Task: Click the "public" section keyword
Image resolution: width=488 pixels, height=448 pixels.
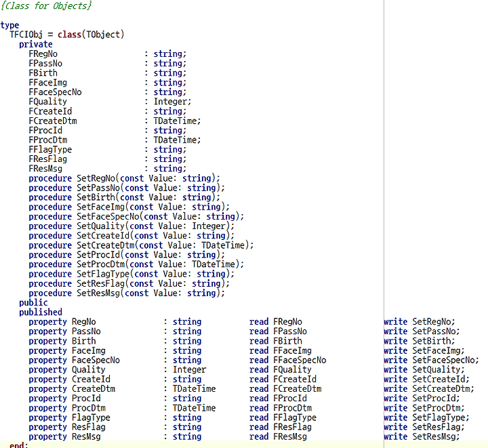Action: (x=34, y=303)
